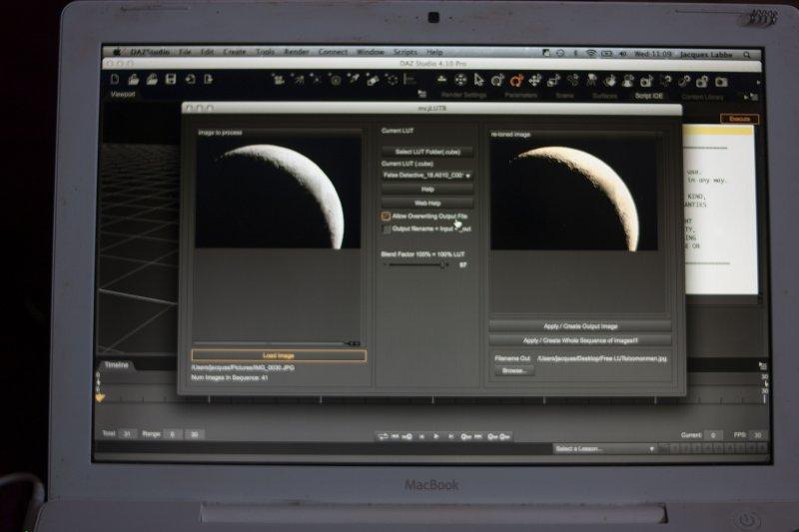The height and width of the screenshot is (532, 799).
Task: Click the New Scene file icon
Action: (x=115, y=80)
